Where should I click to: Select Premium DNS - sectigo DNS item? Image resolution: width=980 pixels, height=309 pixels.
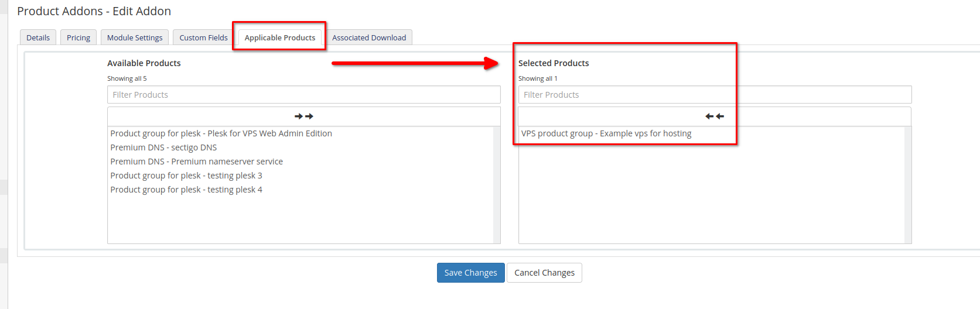point(163,147)
